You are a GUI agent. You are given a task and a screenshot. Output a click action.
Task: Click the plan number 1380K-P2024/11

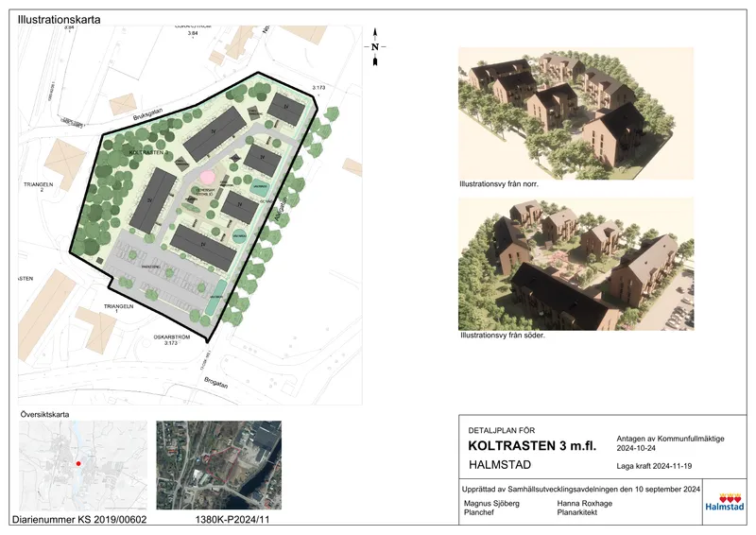(232, 520)
